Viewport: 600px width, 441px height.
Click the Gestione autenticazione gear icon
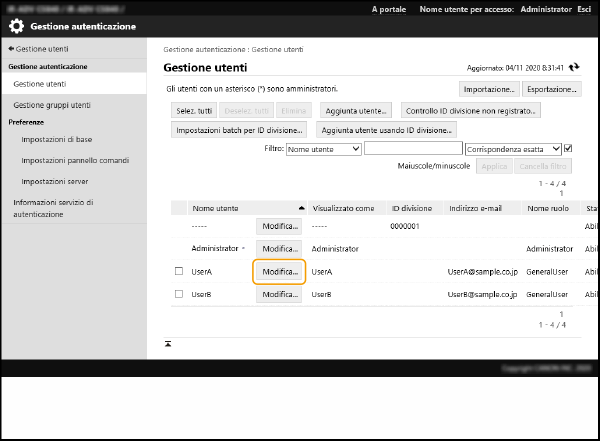pos(17,27)
